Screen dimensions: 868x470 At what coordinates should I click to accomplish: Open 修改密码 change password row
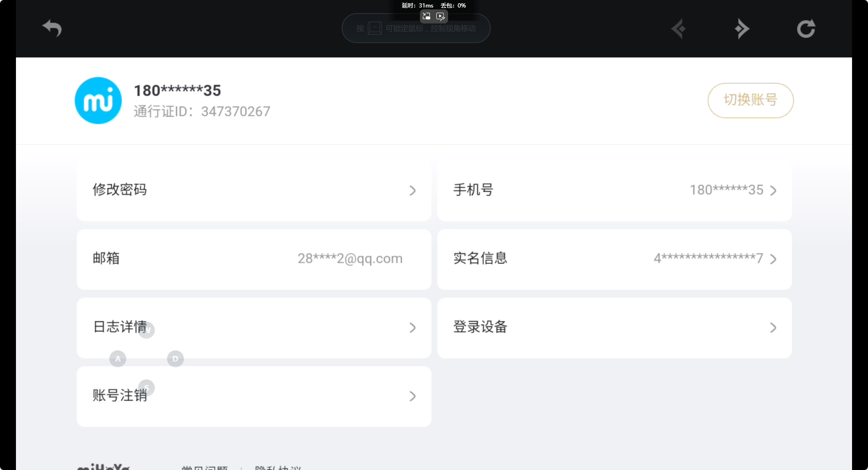(x=254, y=190)
